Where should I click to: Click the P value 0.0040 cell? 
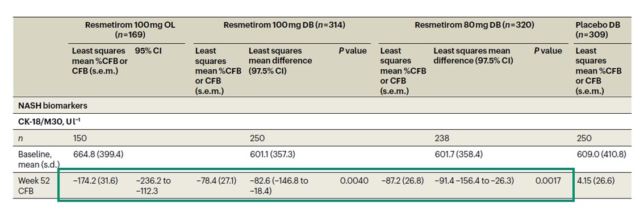click(x=354, y=180)
